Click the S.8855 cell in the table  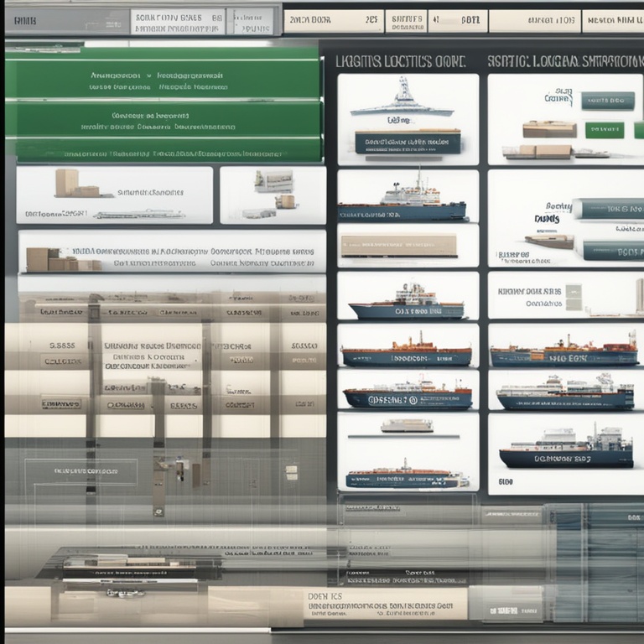pos(62,345)
